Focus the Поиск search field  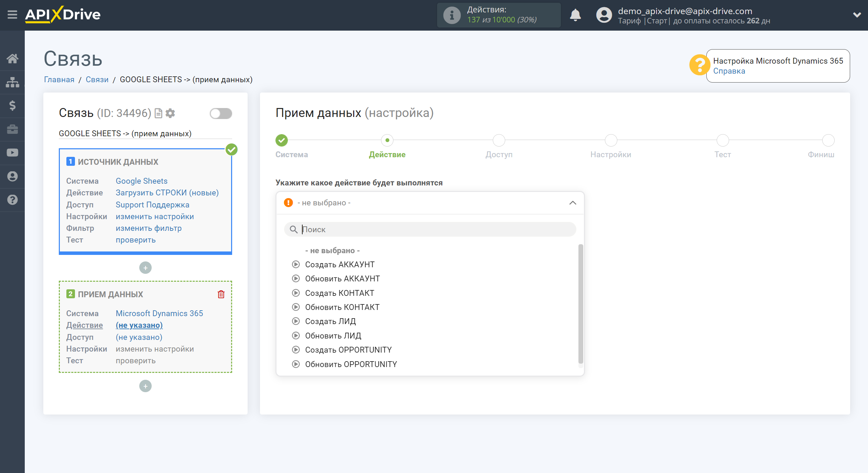430,229
